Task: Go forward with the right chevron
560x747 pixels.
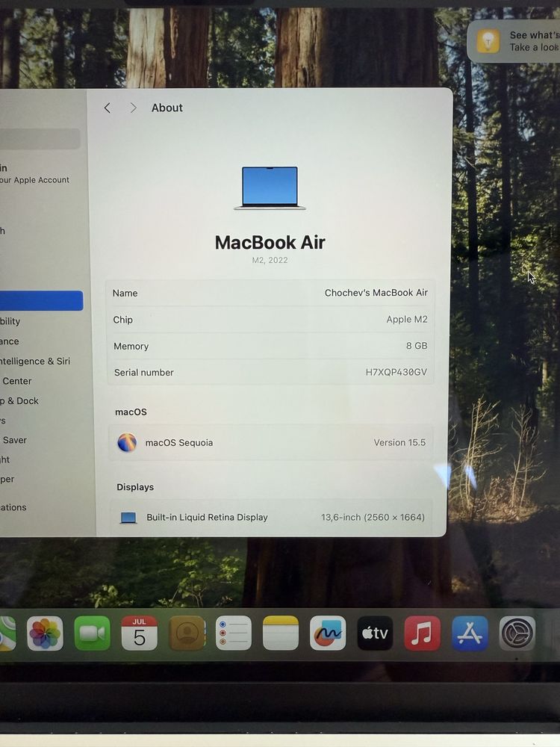Action: point(134,108)
